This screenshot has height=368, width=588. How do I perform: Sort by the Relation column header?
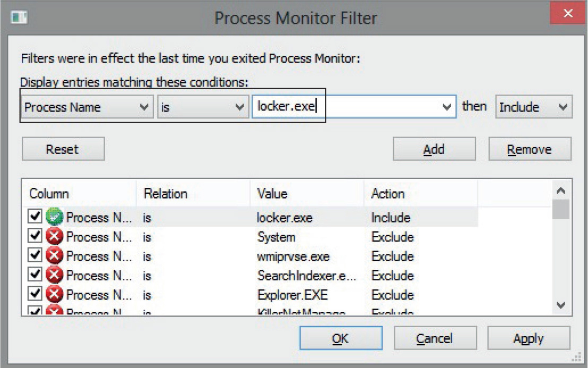pos(192,194)
